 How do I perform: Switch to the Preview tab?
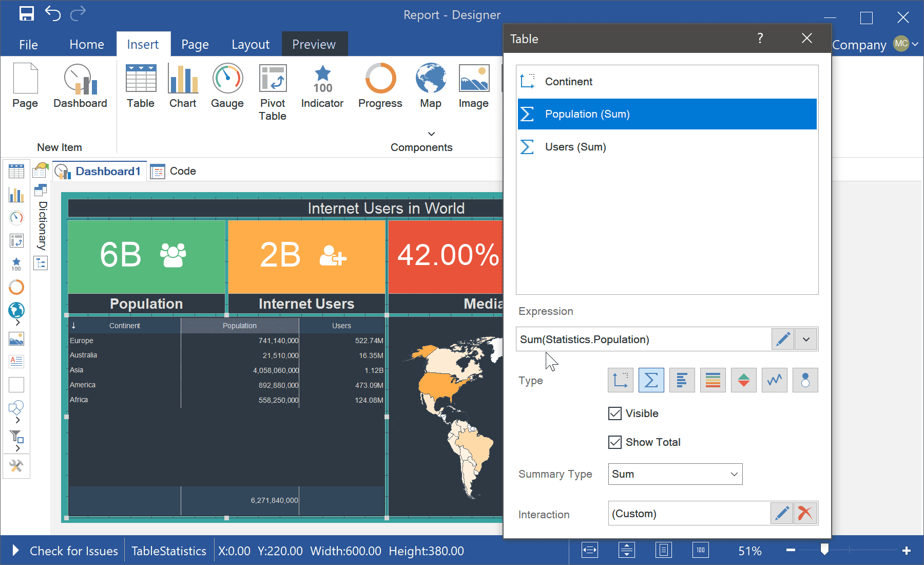tap(314, 45)
